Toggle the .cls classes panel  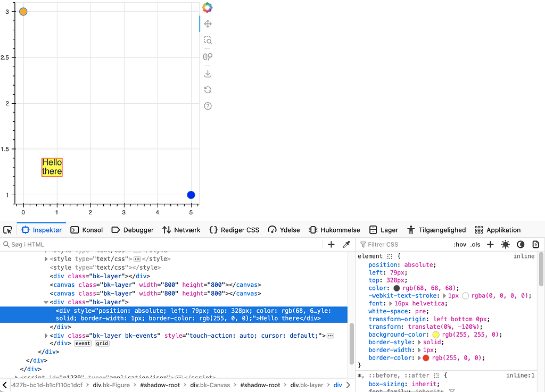[475, 245]
